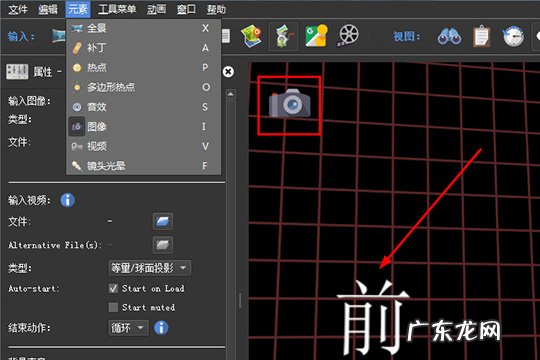540x360 pixels.
Task: Close the open 元素 menu
Action: (x=78, y=9)
